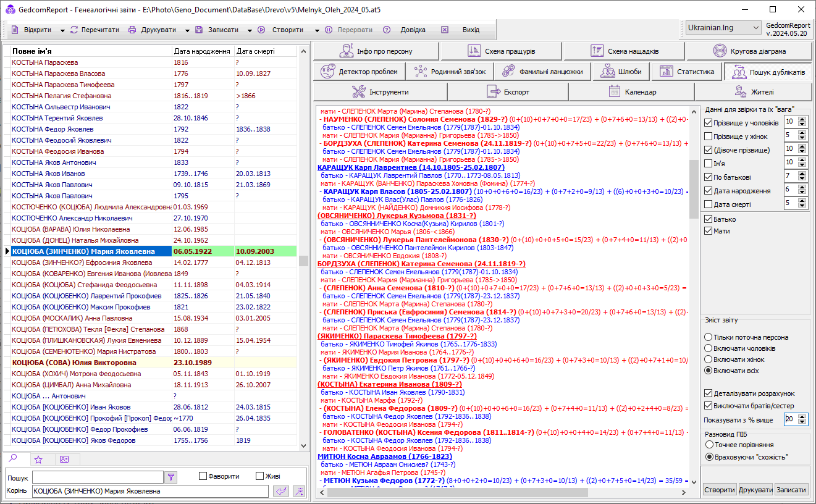
Task: Toggle the Фаворити checkbox
Action: [x=203, y=476]
